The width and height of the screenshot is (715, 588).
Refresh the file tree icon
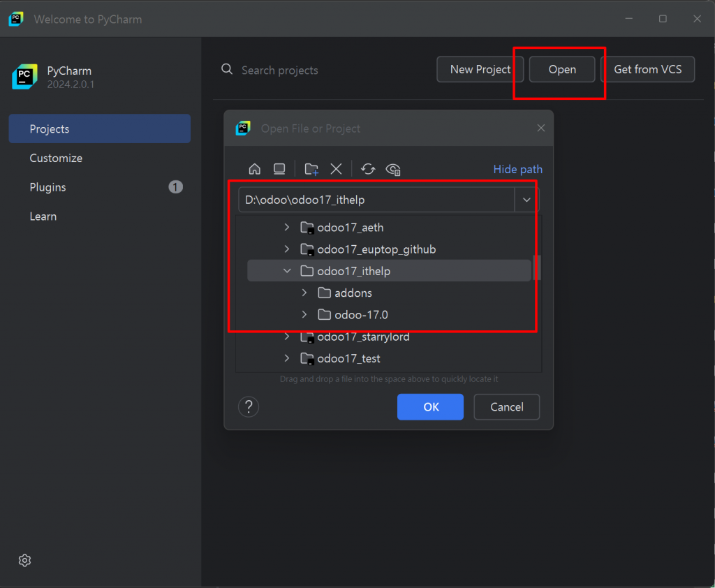[x=368, y=169]
